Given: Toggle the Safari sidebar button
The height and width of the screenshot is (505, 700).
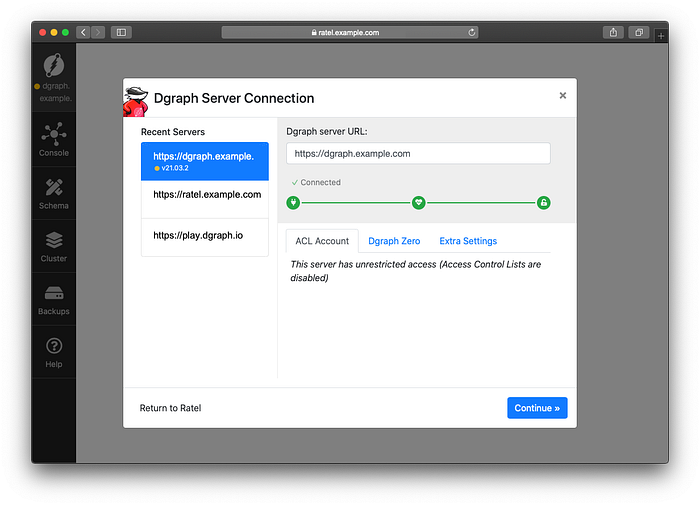Looking at the screenshot, I should pyautogui.click(x=121, y=32).
